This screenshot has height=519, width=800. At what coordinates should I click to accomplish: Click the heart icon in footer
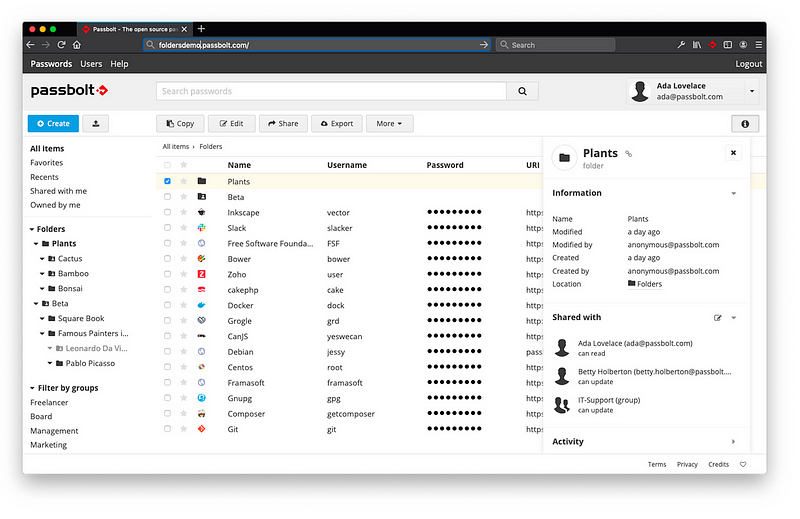(743, 464)
